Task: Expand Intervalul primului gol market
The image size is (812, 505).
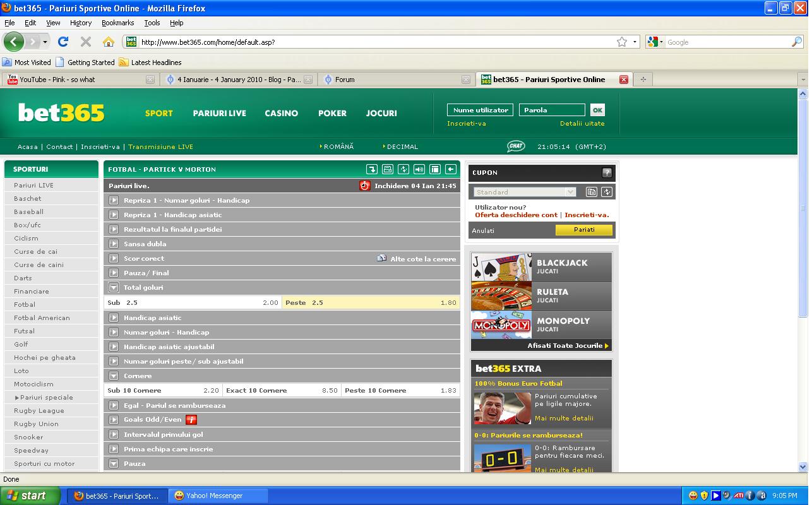Action: point(114,434)
